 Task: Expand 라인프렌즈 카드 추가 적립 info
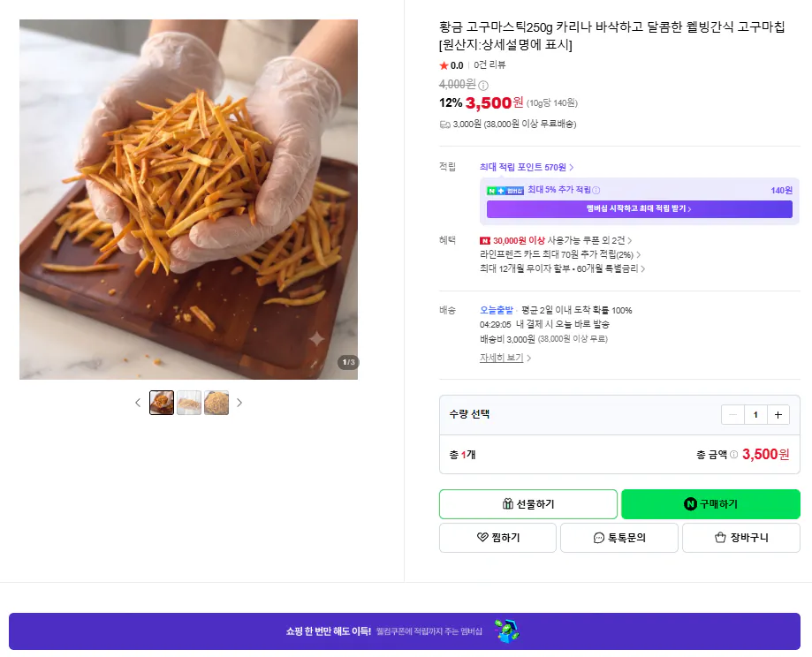tap(560, 254)
